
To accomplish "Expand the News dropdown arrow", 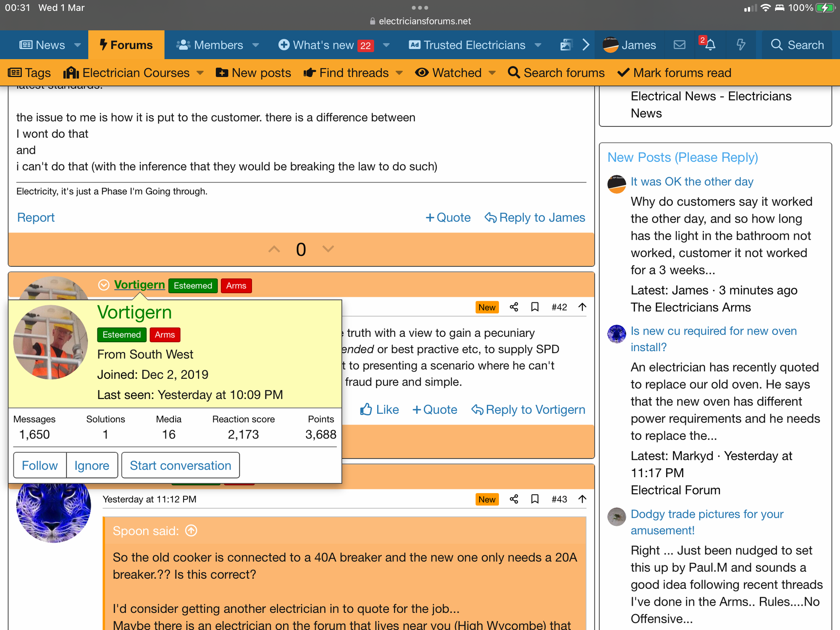I will click(x=77, y=45).
